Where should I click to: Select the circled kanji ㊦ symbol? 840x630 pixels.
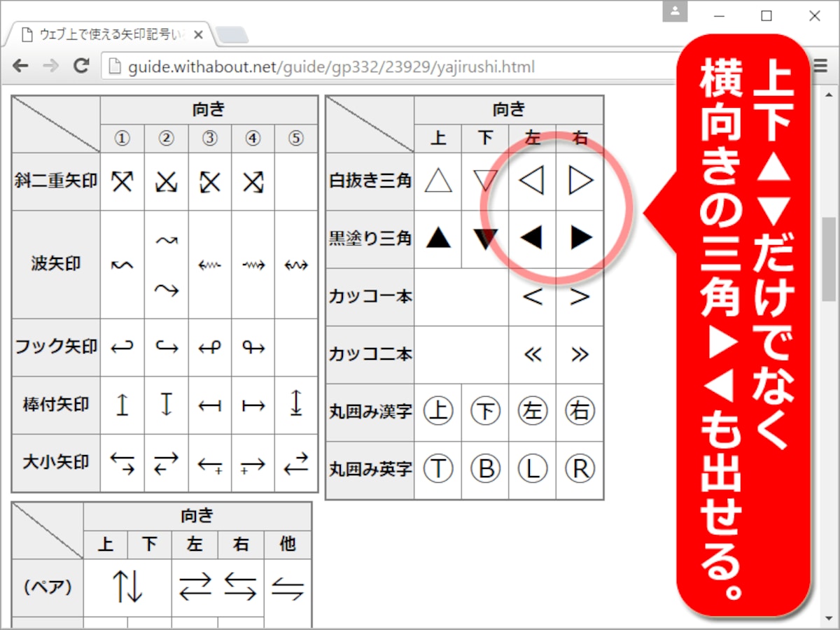click(485, 411)
